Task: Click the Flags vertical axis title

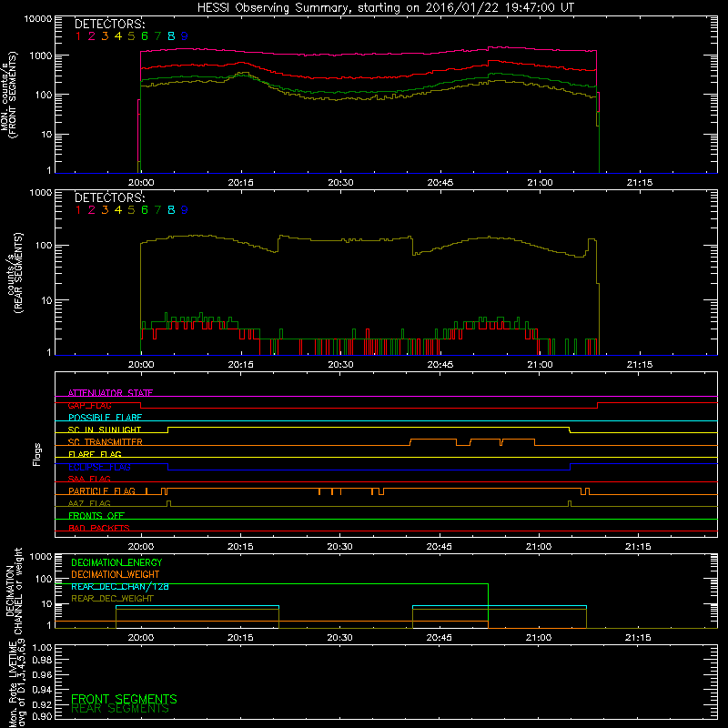Action: tap(37, 454)
